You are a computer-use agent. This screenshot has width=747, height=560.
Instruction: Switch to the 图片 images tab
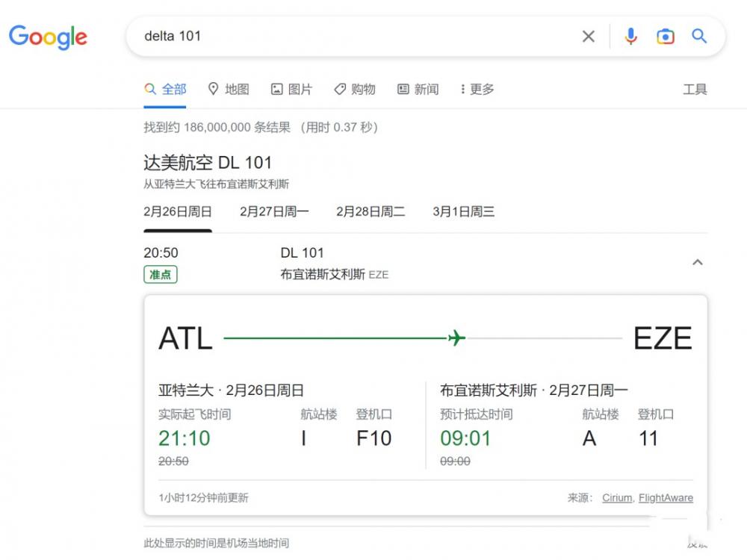[x=291, y=89]
